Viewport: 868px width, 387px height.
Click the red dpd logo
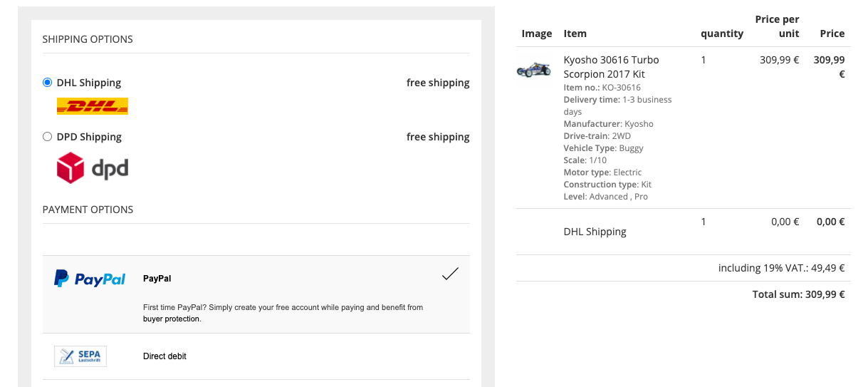click(x=92, y=168)
